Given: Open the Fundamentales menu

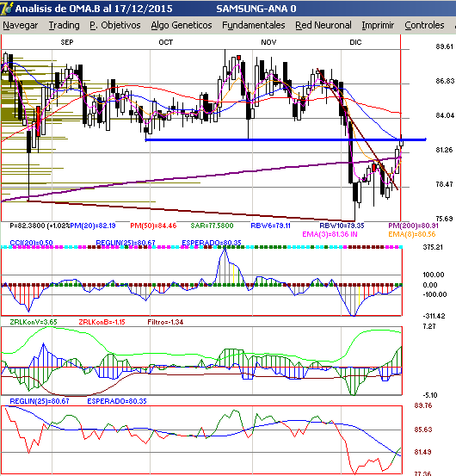Looking at the screenshot, I should pyautogui.click(x=253, y=25).
